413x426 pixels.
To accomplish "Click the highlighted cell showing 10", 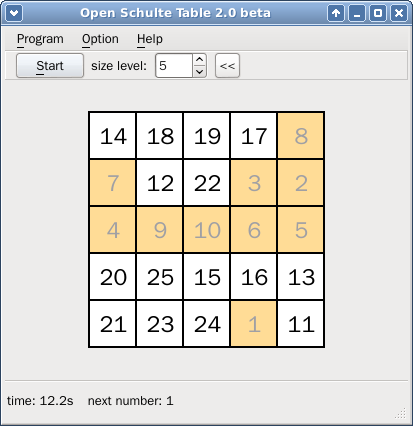I will tap(207, 230).
